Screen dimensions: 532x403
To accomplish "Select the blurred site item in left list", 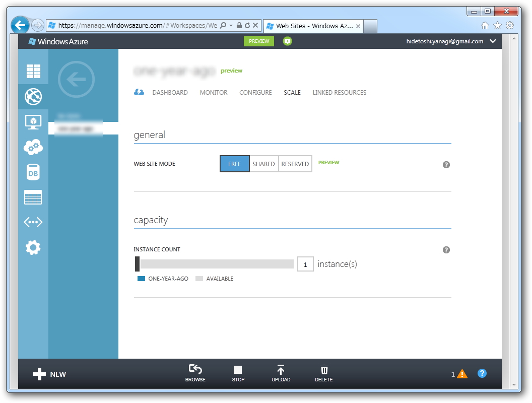I will tap(84, 128).
